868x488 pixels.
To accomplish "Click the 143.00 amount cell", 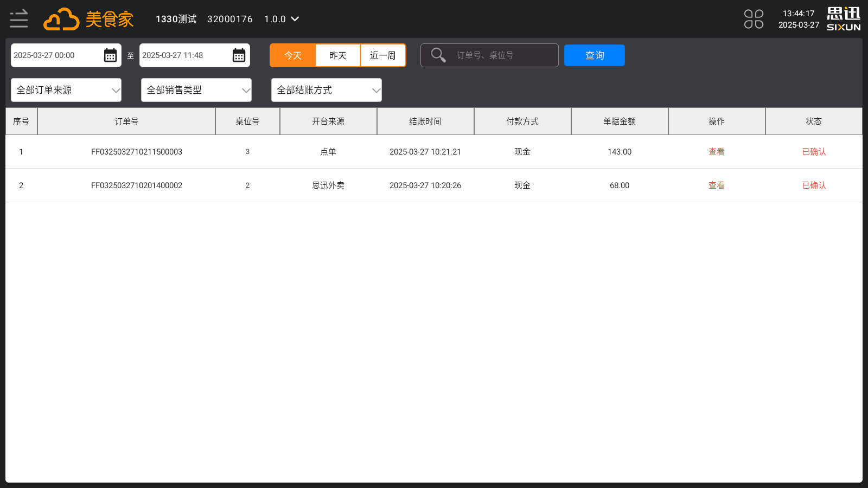I will [x=620, y=152].
